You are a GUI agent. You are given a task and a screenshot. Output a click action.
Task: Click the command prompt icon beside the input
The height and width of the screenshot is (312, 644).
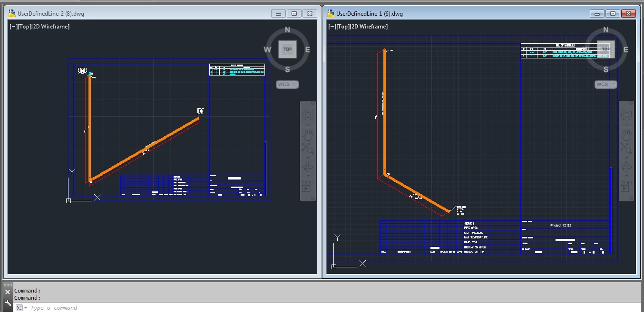[x=19, y=308]
